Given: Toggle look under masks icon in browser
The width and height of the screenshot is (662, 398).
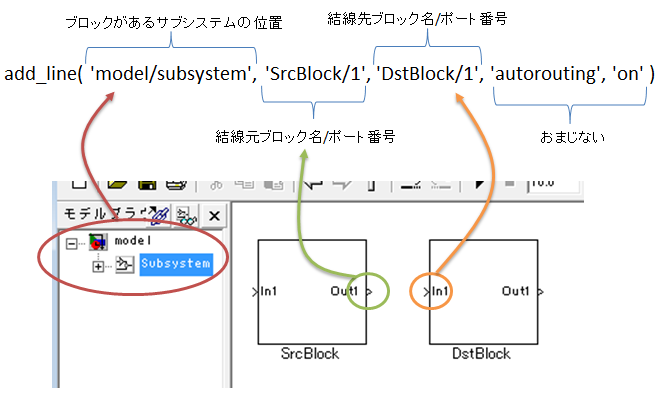Looking at the screenshot, I should (x=186, y=216).
